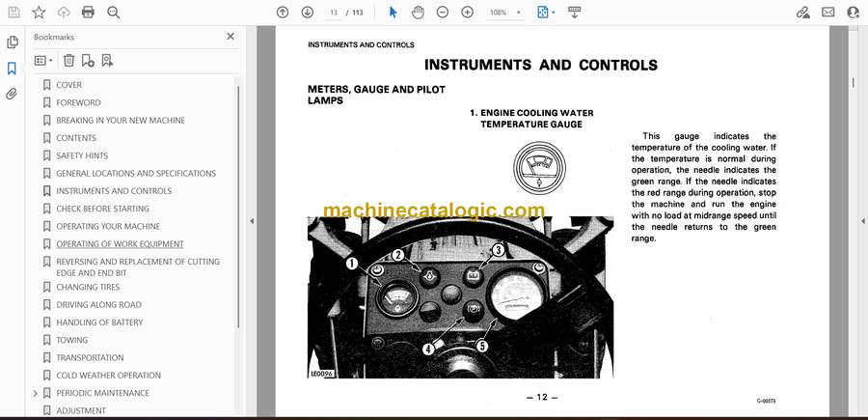The image size is (868, 420).
Task: Open the find text magnifier
Action: pos(114,13)
